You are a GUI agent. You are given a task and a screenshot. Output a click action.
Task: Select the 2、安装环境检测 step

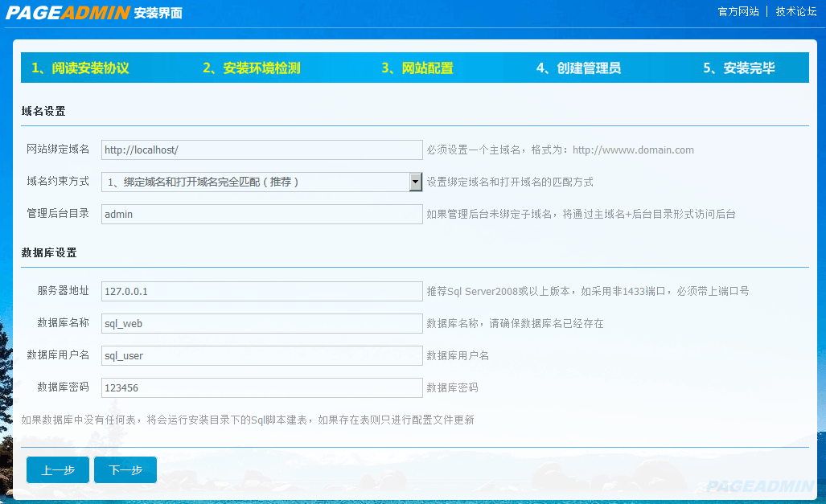coord(251,68)
